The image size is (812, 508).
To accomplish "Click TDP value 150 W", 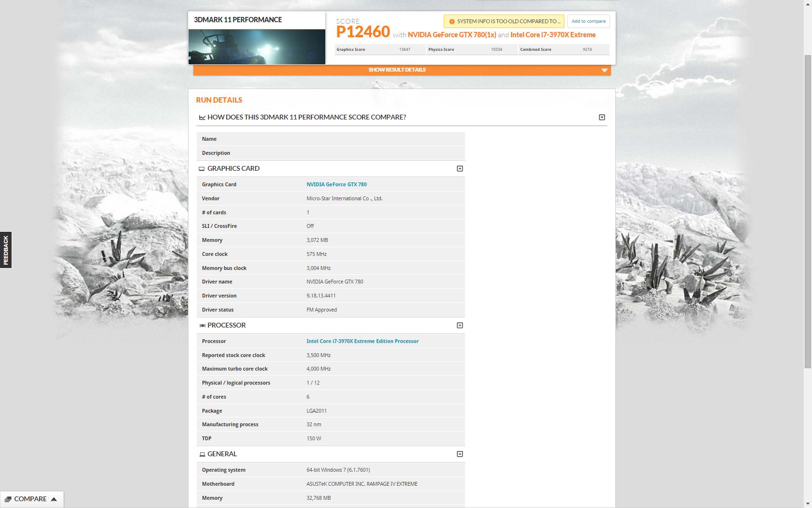I will coord(314,438).
